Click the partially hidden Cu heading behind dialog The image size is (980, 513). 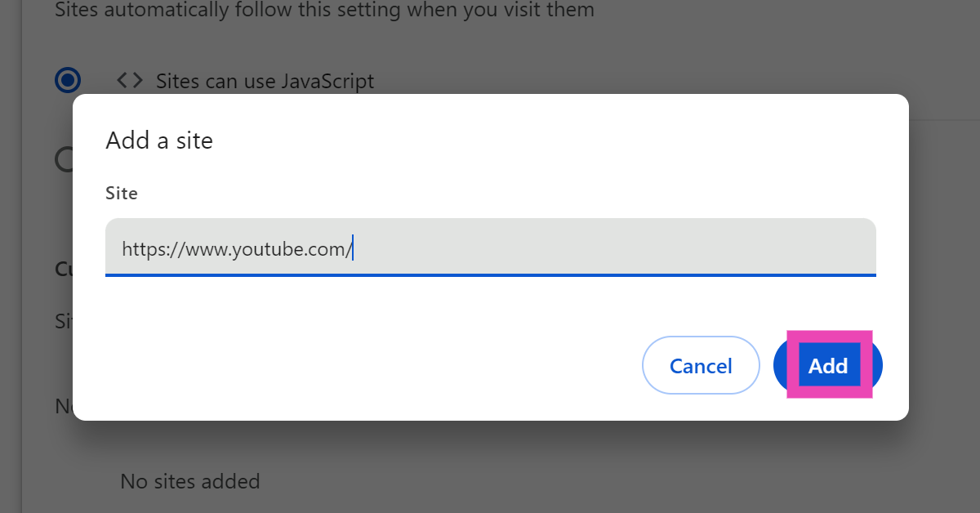[x=63, y=268]
